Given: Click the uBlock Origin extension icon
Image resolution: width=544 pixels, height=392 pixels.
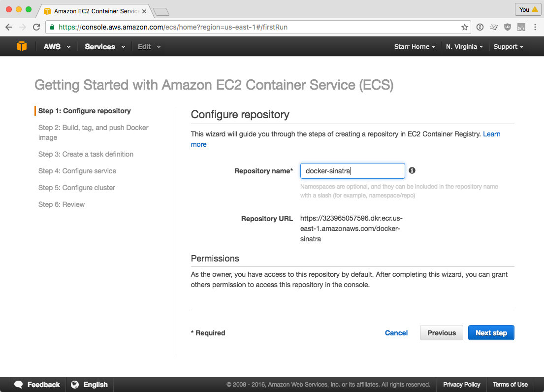Looking at the screenshot, I should tap(507, 27).
